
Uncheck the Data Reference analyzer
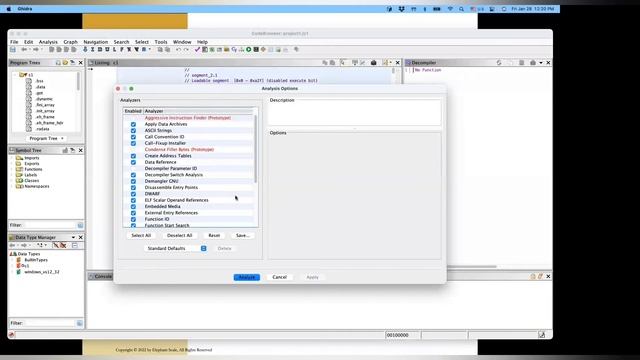[133, 162]
